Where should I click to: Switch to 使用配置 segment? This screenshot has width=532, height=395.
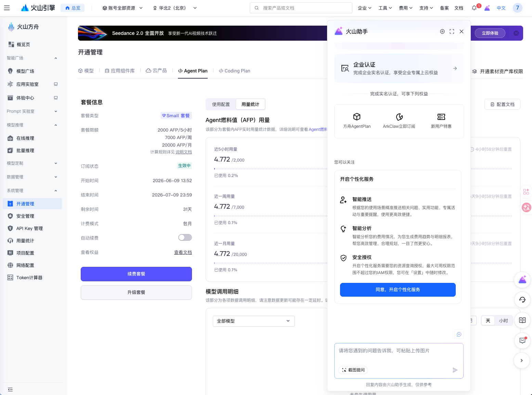(x=221, y=104)
